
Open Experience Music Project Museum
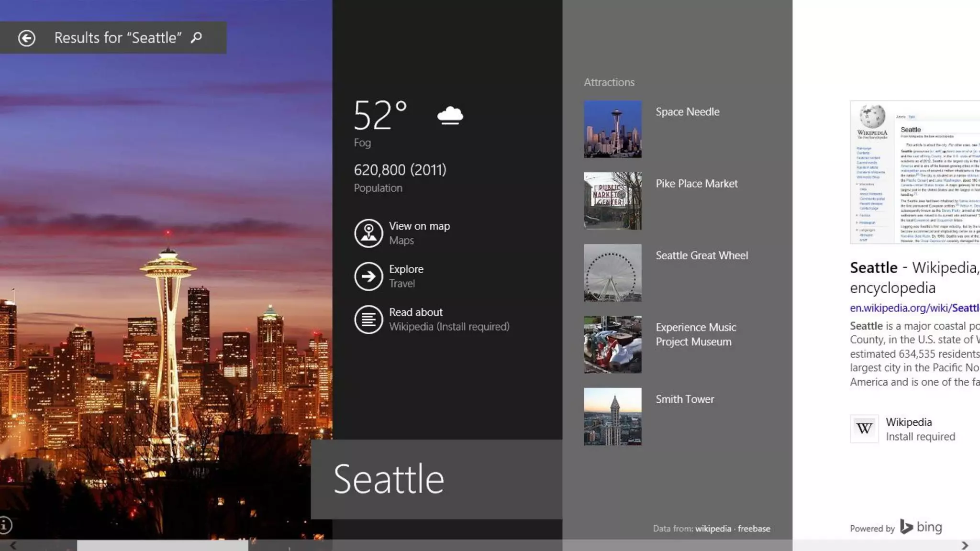tap(695, 334)
